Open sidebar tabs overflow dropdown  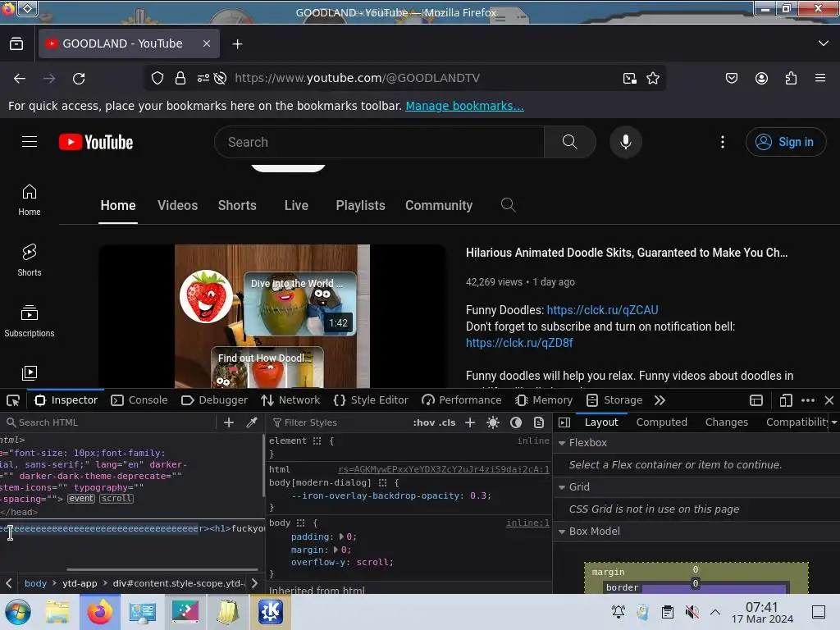pos(834,422)
